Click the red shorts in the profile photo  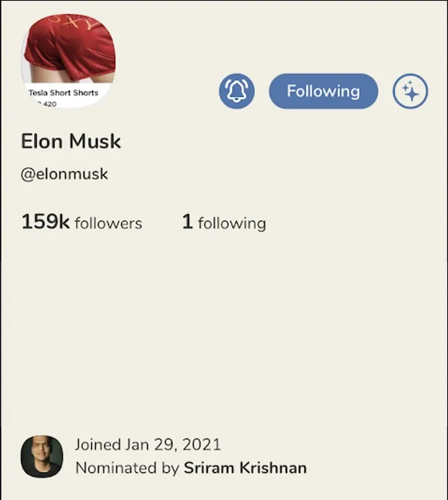click(71, 48)
